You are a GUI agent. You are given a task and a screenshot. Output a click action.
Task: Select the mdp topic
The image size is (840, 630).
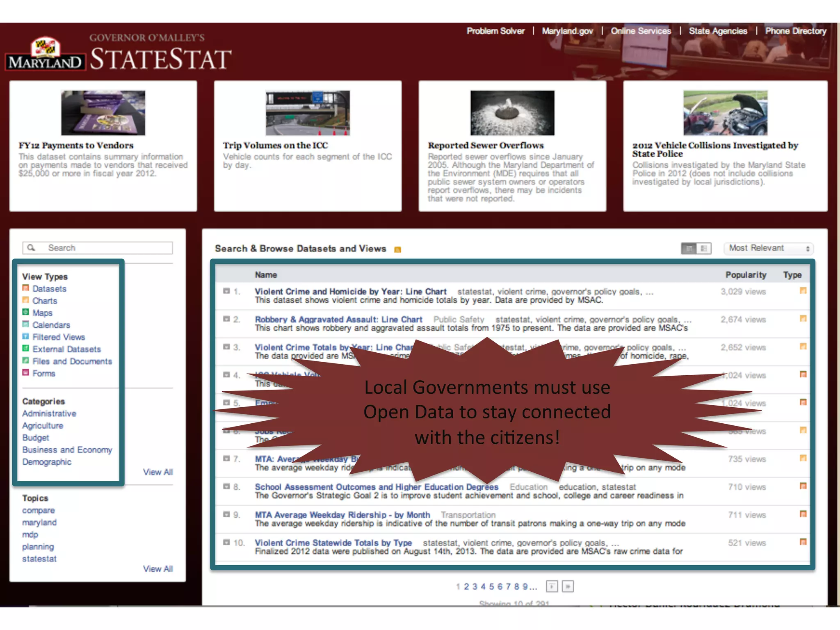tap(30, 534)
